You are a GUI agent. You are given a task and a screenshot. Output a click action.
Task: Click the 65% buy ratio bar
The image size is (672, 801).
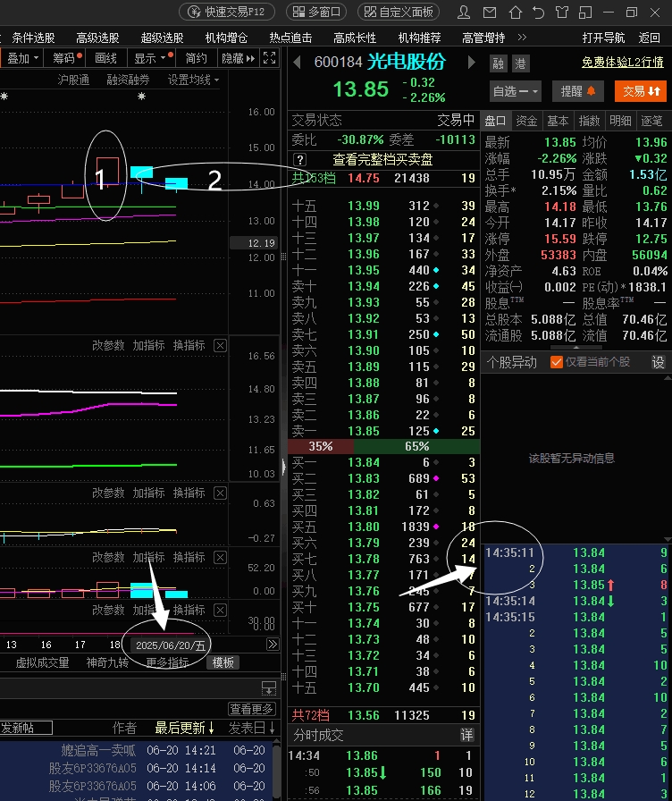pos(416,446)
